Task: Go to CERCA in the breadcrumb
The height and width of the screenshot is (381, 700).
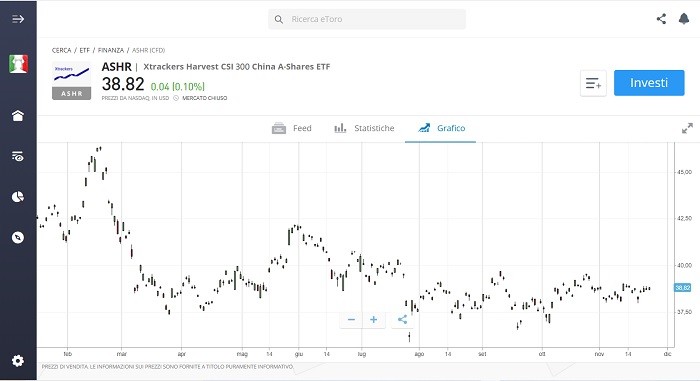Action: (62, 50)
